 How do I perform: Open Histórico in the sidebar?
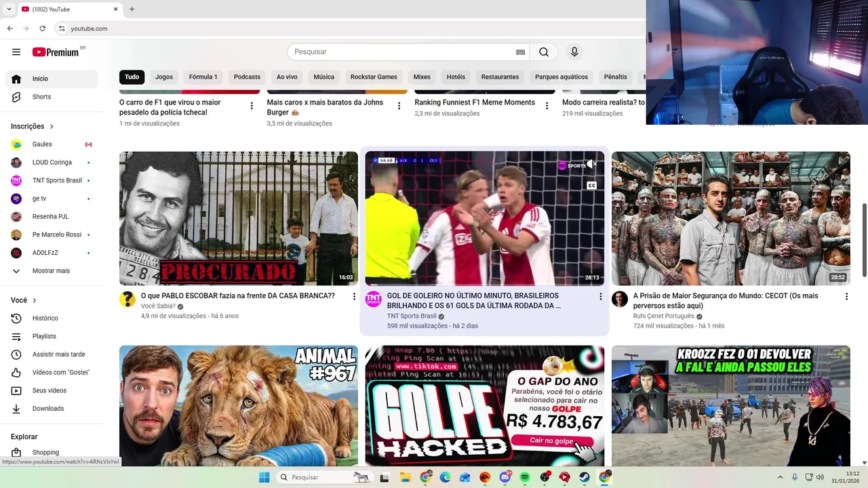pos(52,318)
